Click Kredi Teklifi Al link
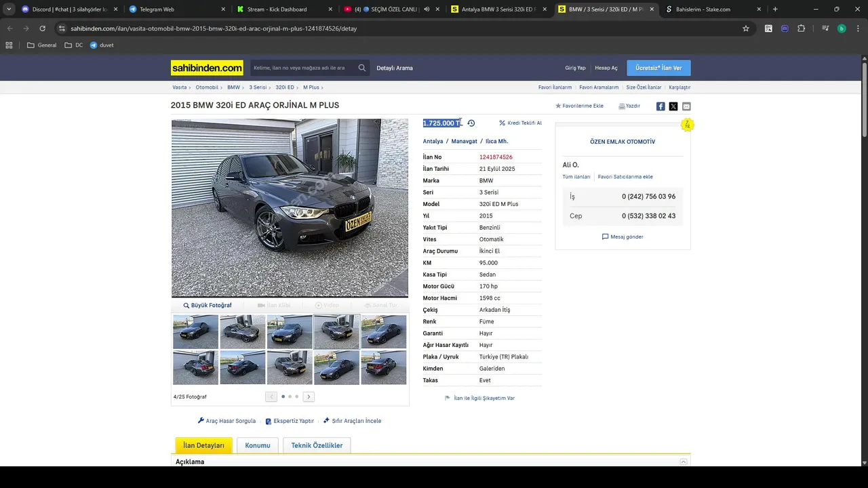Screen dimensions: 868x488 click(520, 123)
